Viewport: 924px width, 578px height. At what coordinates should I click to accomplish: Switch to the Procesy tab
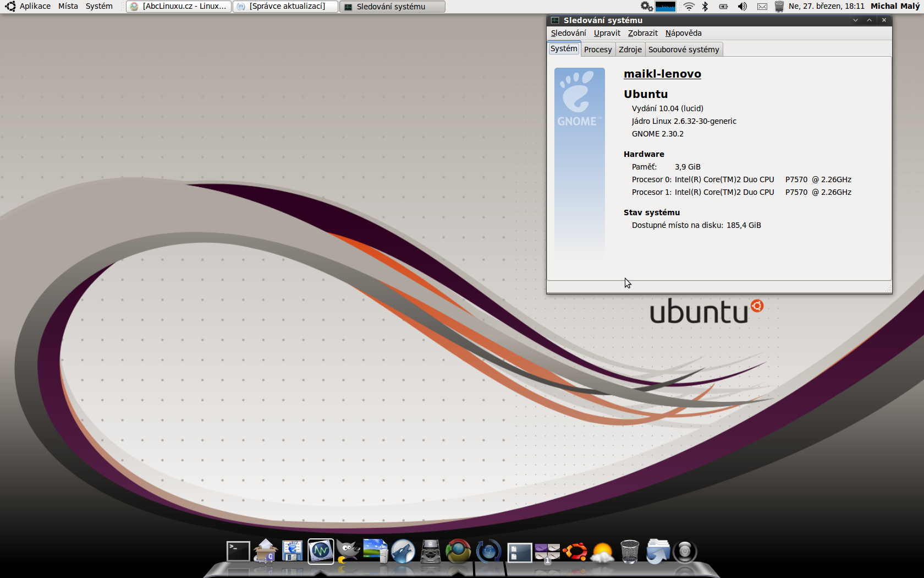(598, 50)
